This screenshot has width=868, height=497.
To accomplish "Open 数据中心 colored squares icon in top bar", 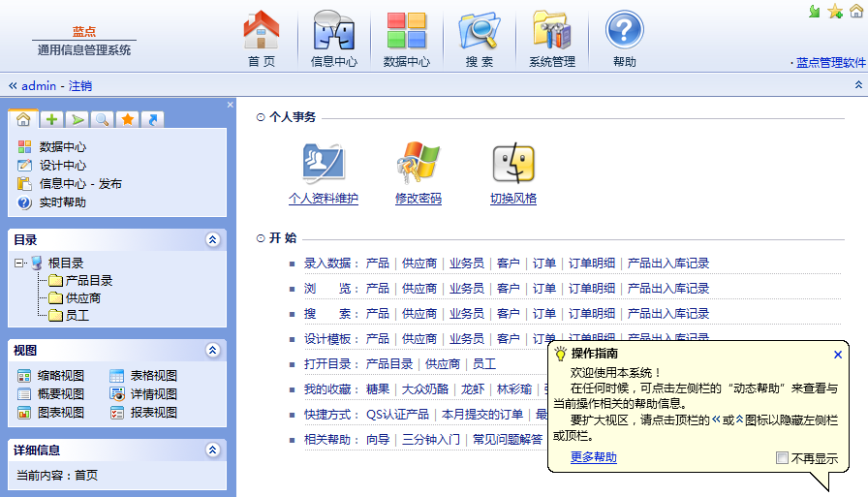I will tap(407, 30).
